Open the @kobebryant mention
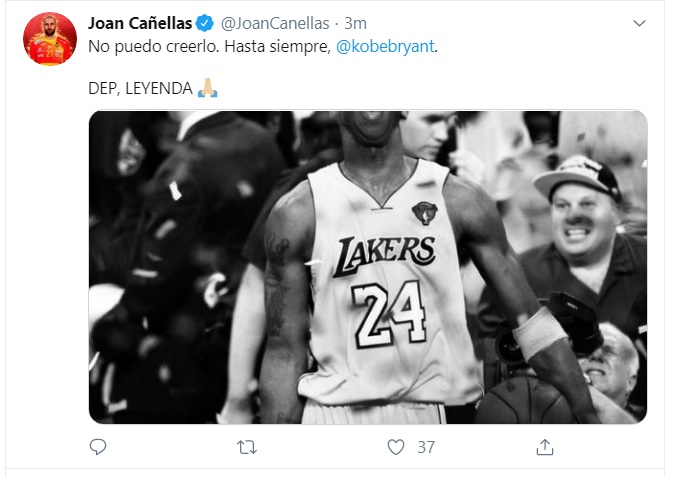The height and width of the screenshot is (477, 688). pyautogui.click(x=386, y=46)
